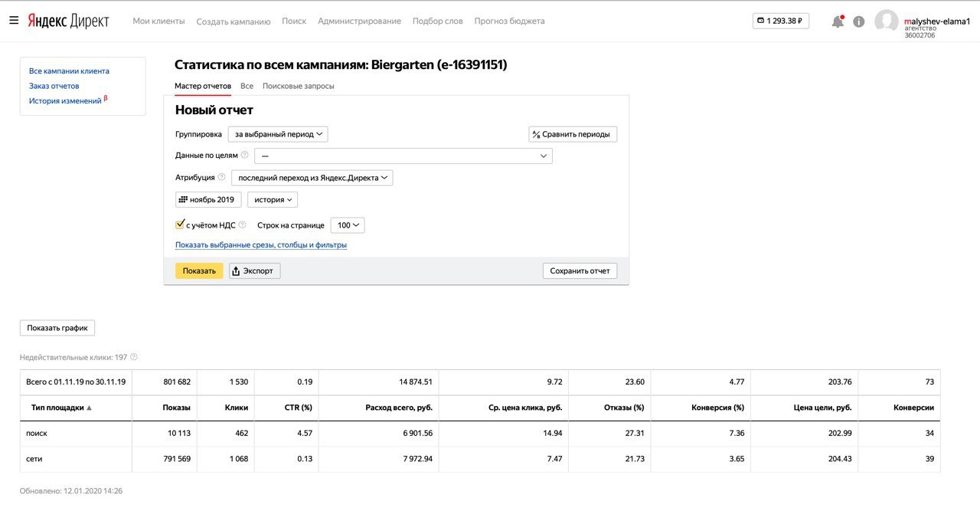Toggle the 'с учётом НДС' checkbox
The image size is (980, 508).
pyautogui.click(x=181, y=225)
